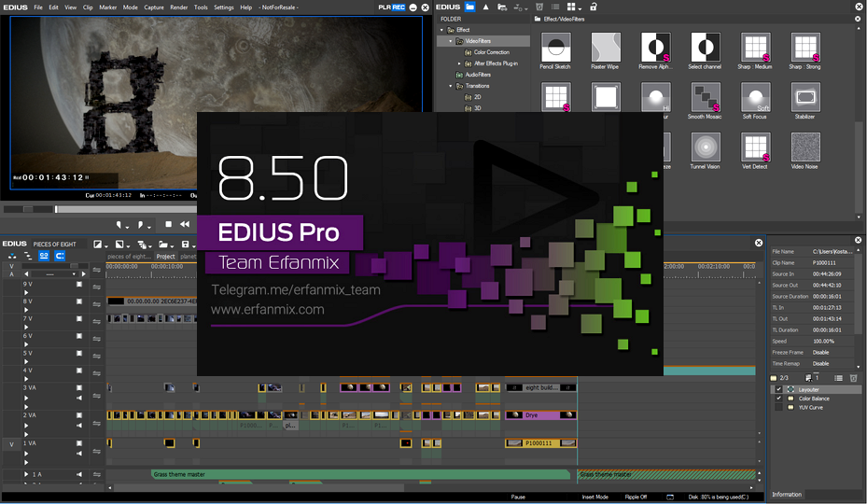Screen dimensions: 867x504
Task: Pick the Video Noise filter icon
Action: (x=805, y=147)
